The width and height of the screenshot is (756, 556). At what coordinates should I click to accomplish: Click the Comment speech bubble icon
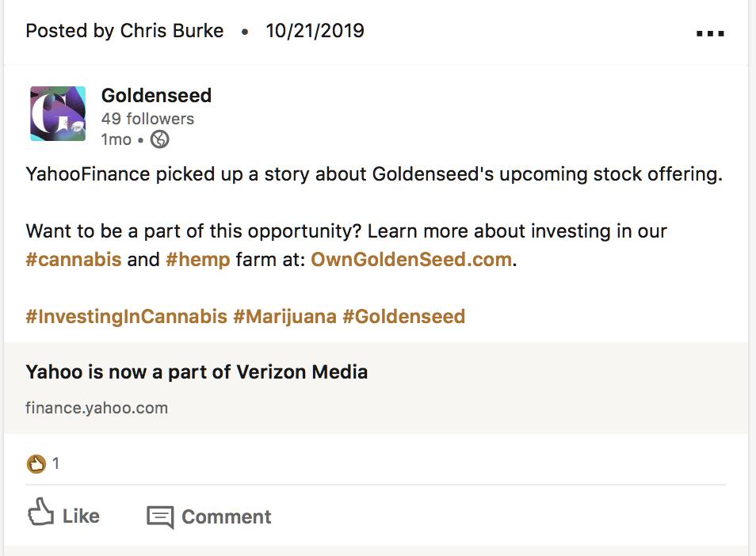click(x=160, y=518)
